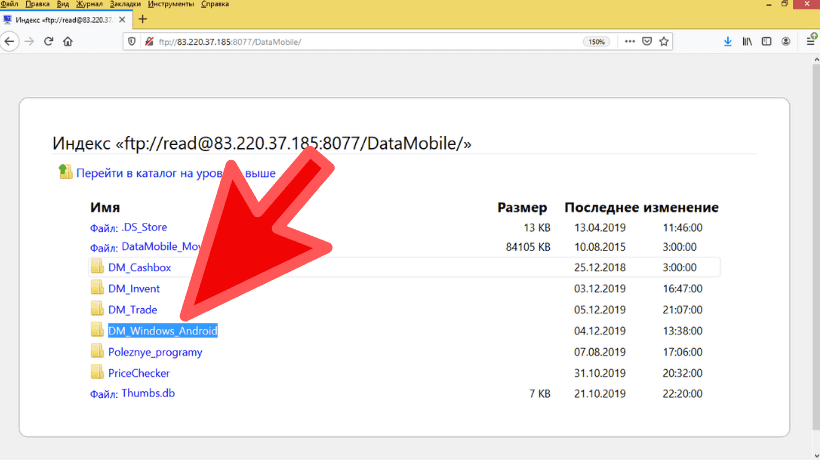Toggle the sidebar view icon
The height and width of the screenshot is (460, 820).
767,41
